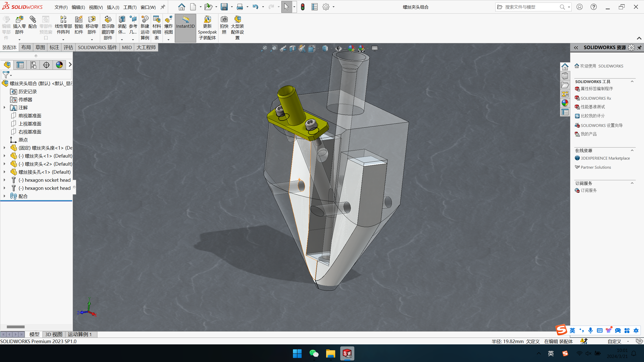Open the DisplayManager color ball tab
The width and height of the screenshot is (644, 362).
(59, 65)
